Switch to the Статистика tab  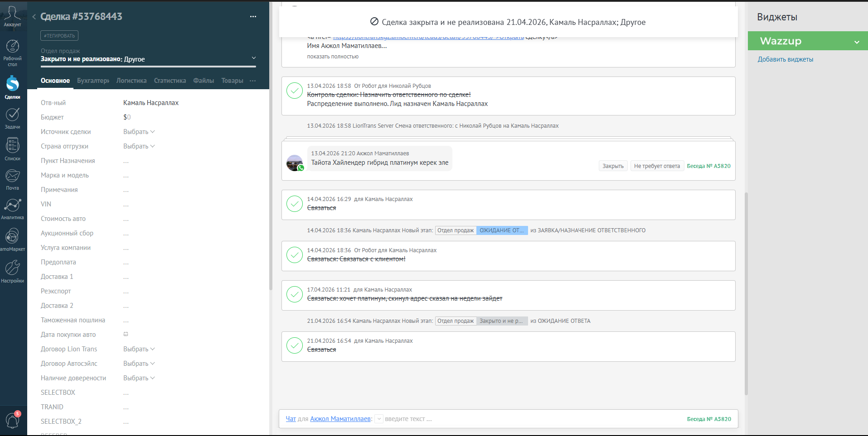[x=170, y=81]
